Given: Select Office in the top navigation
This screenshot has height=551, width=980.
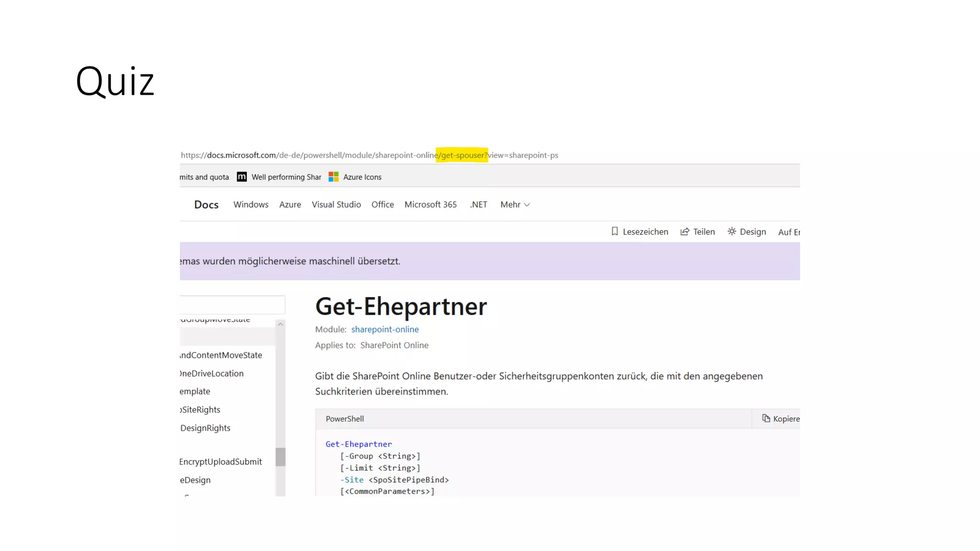Looking at the screenshot, I should pos(382,205).
